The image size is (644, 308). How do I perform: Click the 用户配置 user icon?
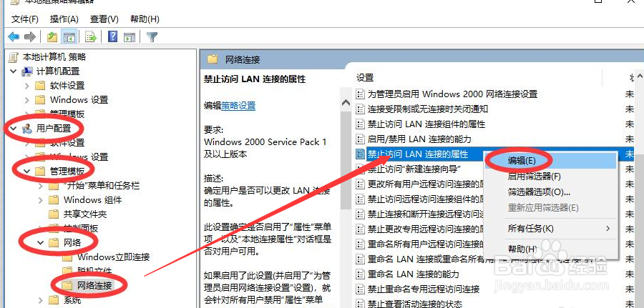tap(27, 129)
